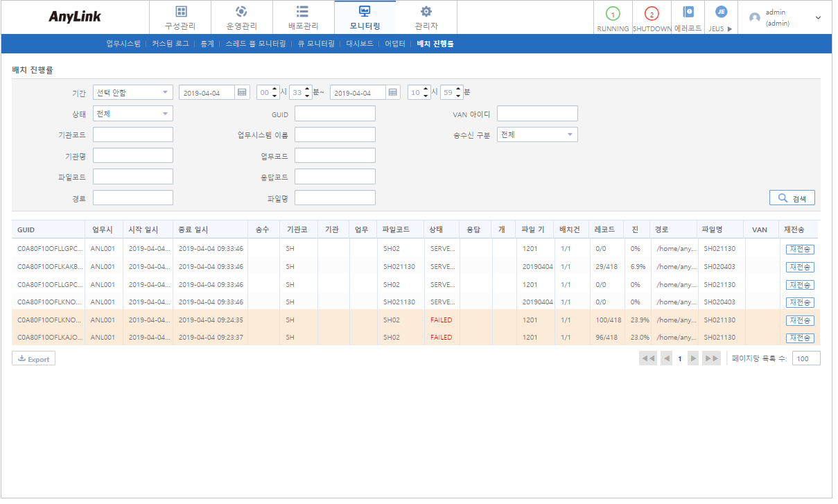Expand the admin account menu chevron

click(818, 17)
